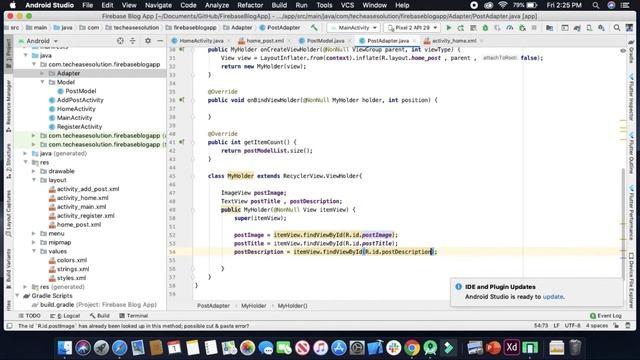This screenshot has width=640, height=360.
Task: Open the Flutter Outline side panel
Action: click(631, 154)
